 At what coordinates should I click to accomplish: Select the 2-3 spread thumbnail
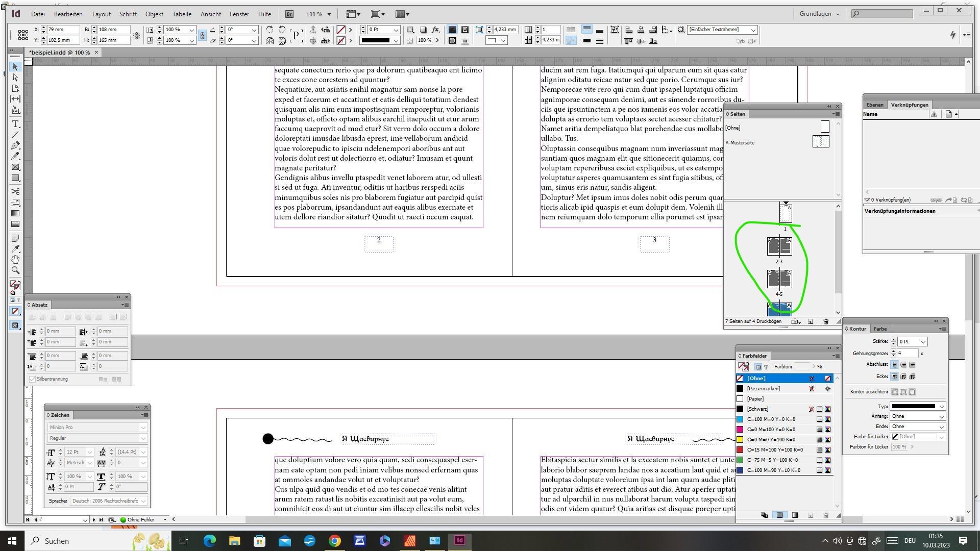coord(779,246)
